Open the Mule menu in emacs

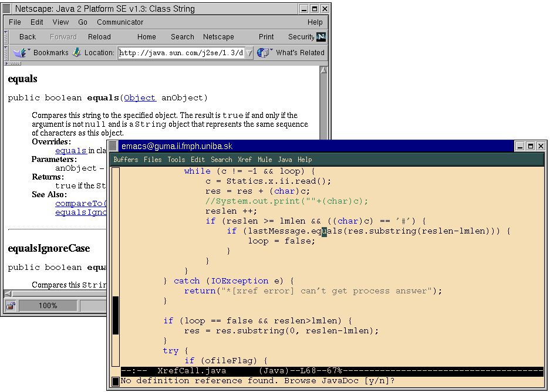(265, 160)
